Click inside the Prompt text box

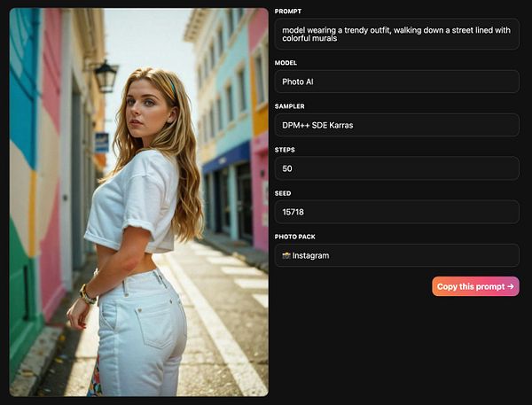[x=396, y=35]
